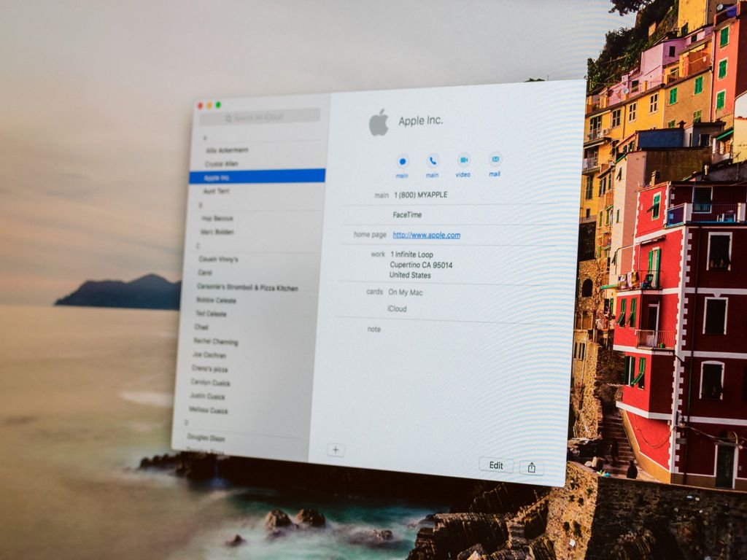Start a text message using the main message icon
Image resolution: width=747 pixels, height=560 pixels.
pos(403,161)
